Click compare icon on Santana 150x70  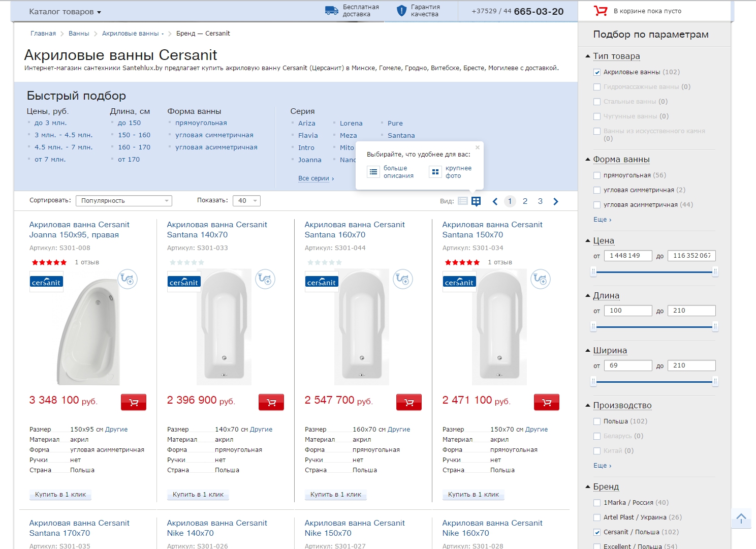pos(541,279)
